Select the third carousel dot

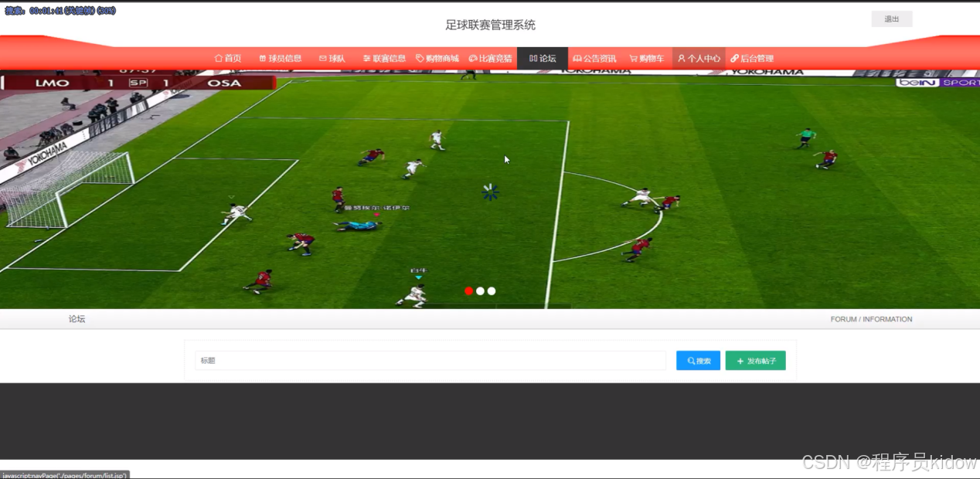click(492, 291)
